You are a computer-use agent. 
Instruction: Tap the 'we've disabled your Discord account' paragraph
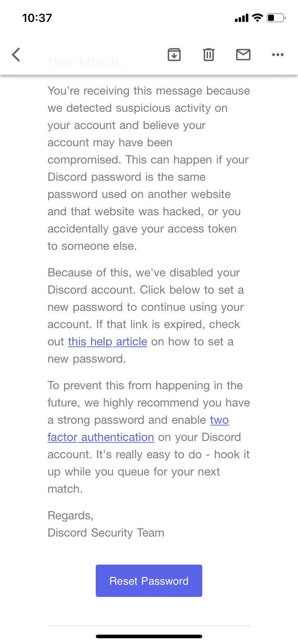point(146,316)
